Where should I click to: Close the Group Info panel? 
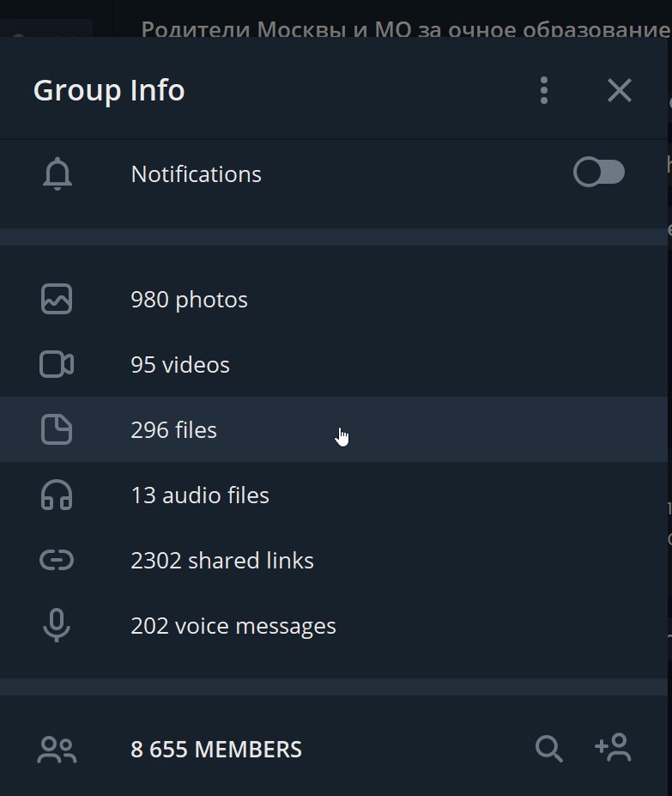(619, 90)
